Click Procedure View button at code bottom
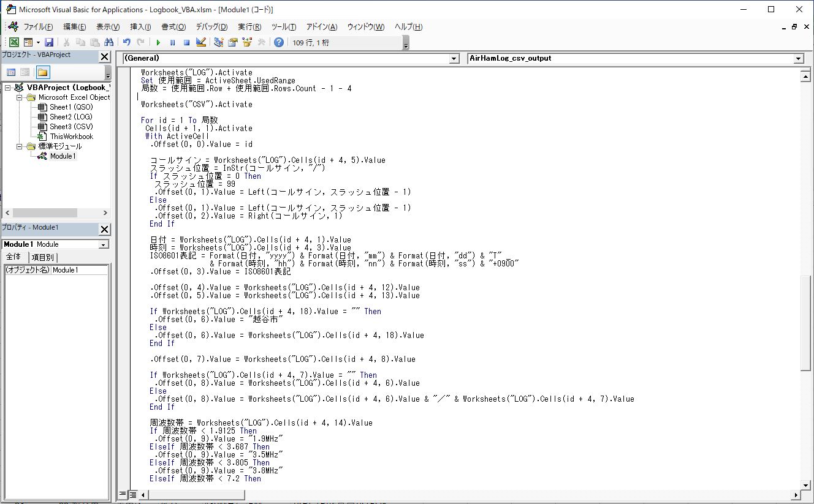 point(123,494)
